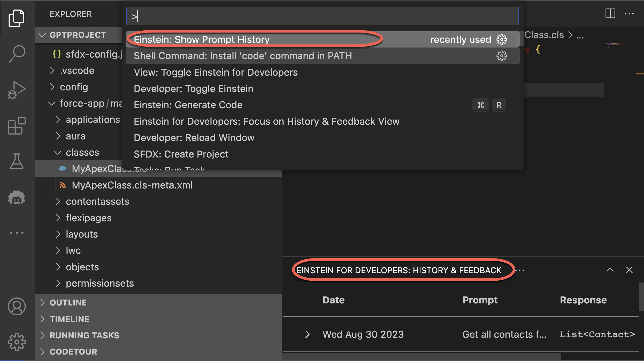Click prompt cell 'Get all contacts f...'
644x361 pixels.
[504, 334]
